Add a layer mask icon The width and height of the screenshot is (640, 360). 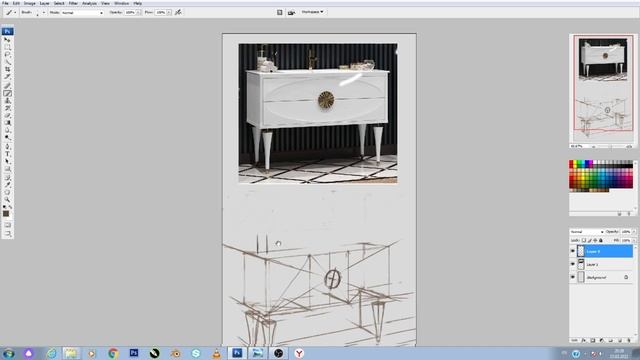coord(593,340)
